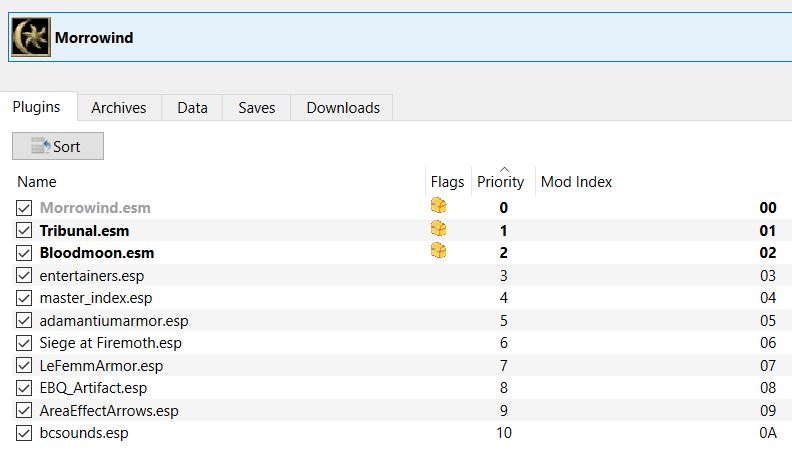Click the Sort button
Viewport: 792px width, 452px height.
click(x=58, y=146)
